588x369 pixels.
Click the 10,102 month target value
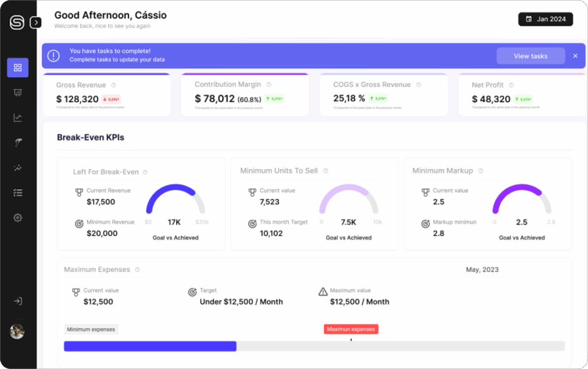pyautogui.click(x=271, y=233)
